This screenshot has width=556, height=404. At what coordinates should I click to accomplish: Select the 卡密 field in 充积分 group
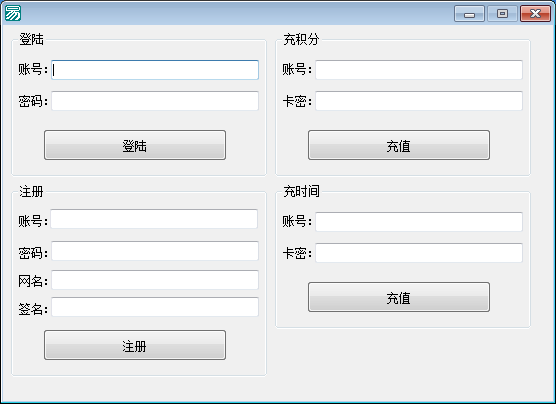coord(419,101)
